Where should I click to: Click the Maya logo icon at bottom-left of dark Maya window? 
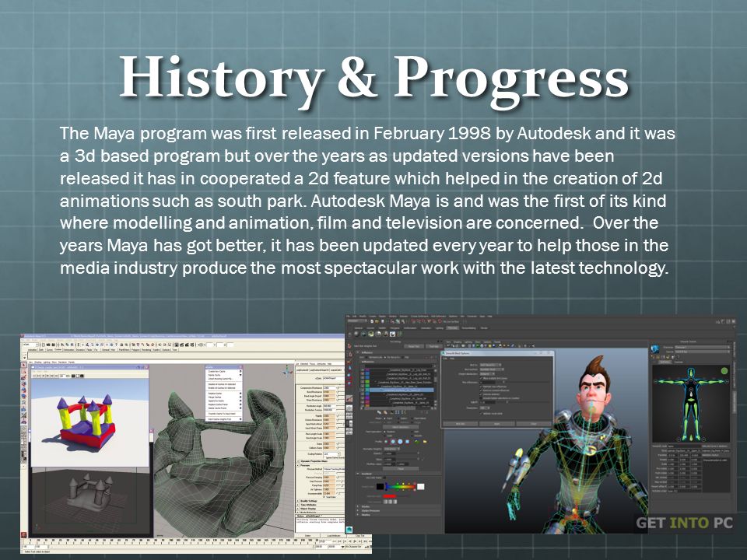(x=350, y=529)
